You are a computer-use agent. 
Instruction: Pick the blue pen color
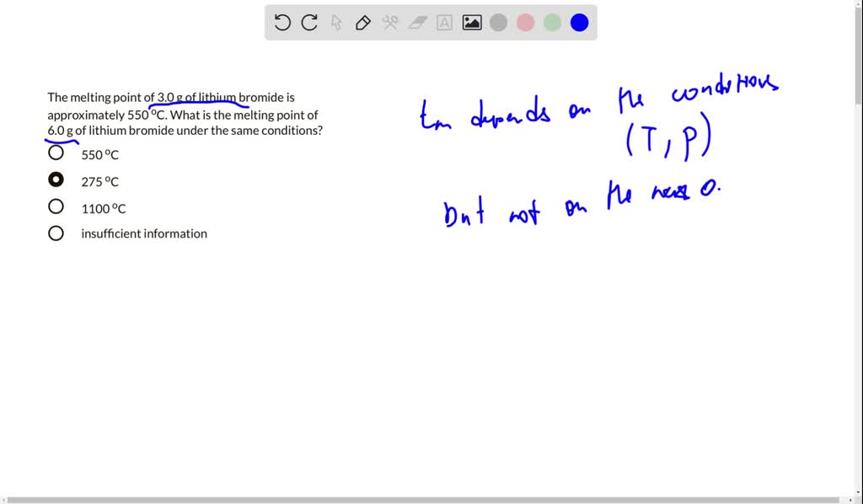[x=580, y=23]
